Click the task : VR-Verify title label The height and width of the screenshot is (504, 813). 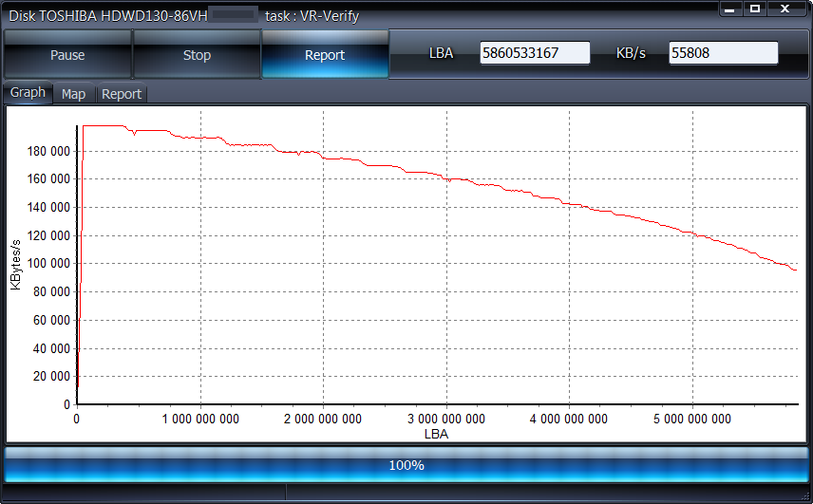(312, 16)
